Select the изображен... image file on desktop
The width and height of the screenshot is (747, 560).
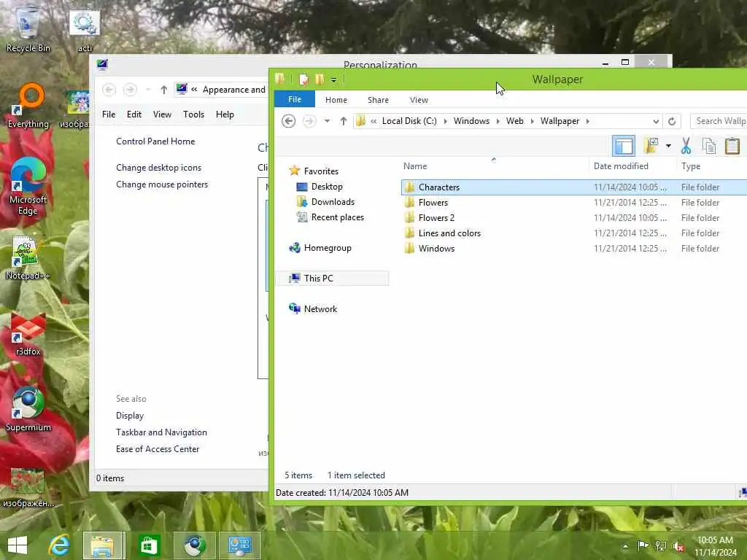28,487
